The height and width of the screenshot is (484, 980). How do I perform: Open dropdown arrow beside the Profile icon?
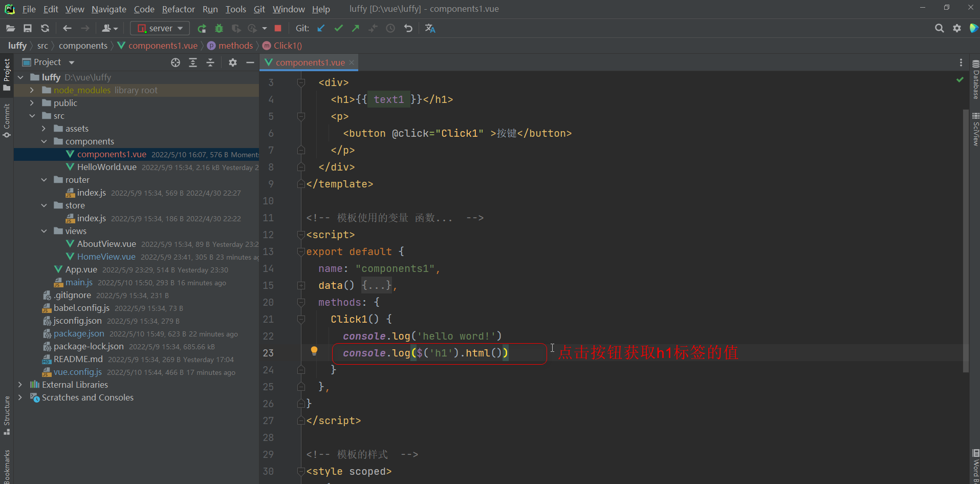[x=265, y=28]
